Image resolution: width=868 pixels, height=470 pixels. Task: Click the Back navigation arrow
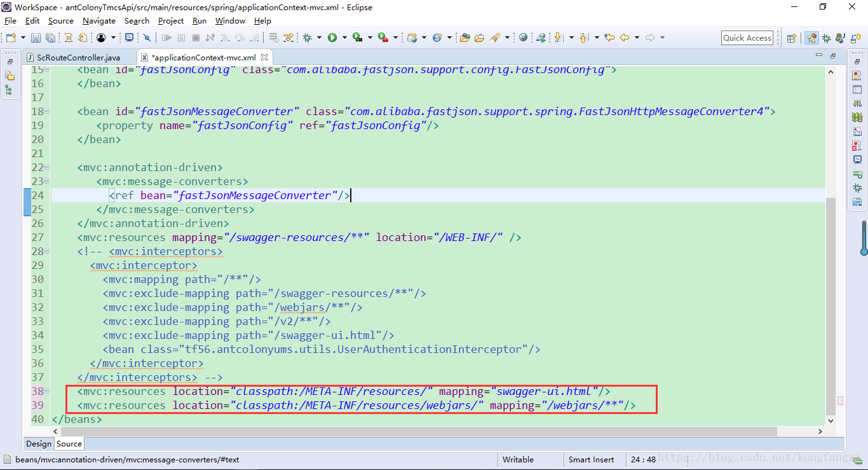tap(624, 38)
